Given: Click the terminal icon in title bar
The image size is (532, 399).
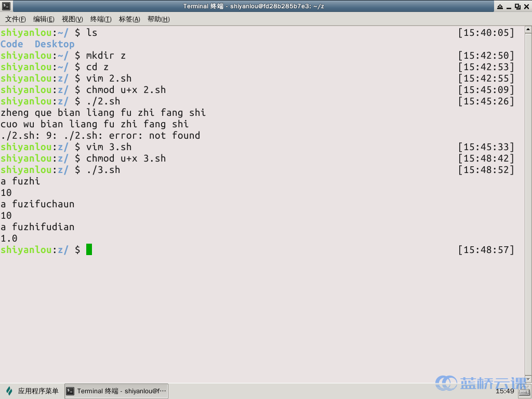Looking at the screenshot, I should tap(6, 6).
